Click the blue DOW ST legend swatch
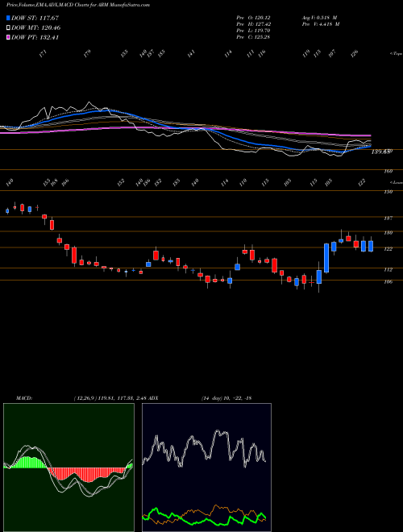403x532 pixels. coord(9,18)
